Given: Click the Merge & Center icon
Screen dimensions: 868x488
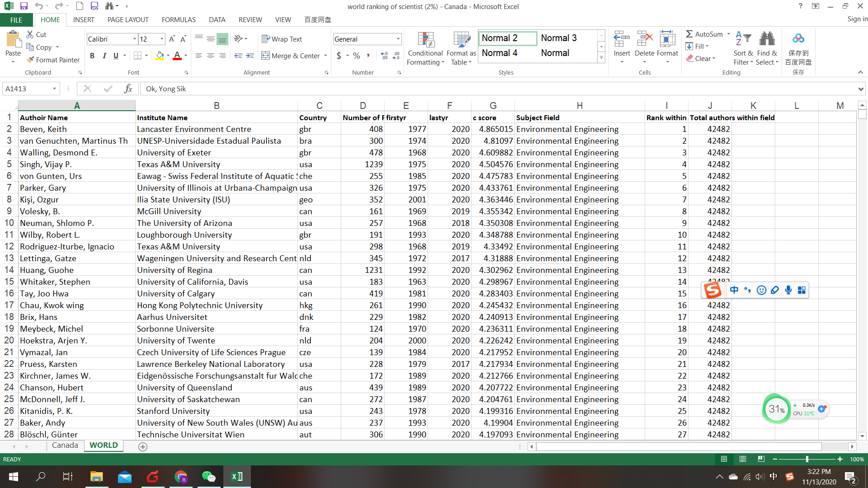Looking at the screenshot, I should [266, 56].
